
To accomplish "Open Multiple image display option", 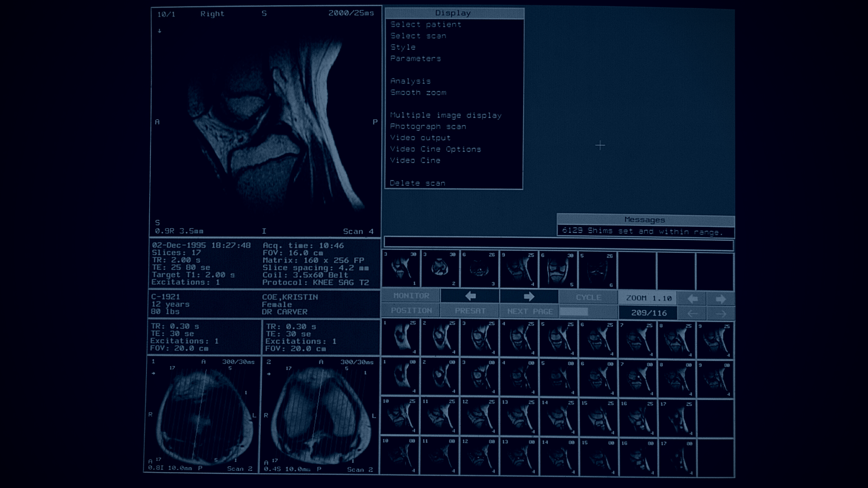I will coord(446,115).
